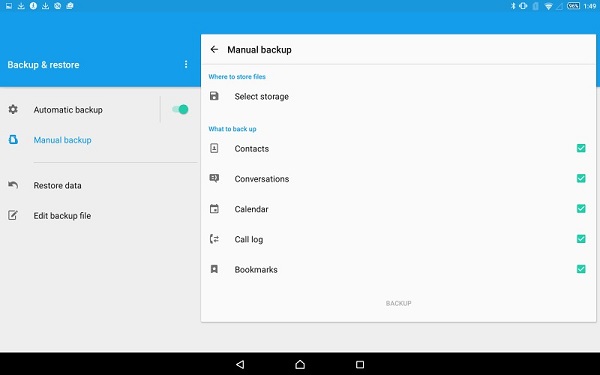Uncheck the Bookmarks checkbox

pos(581,269)
